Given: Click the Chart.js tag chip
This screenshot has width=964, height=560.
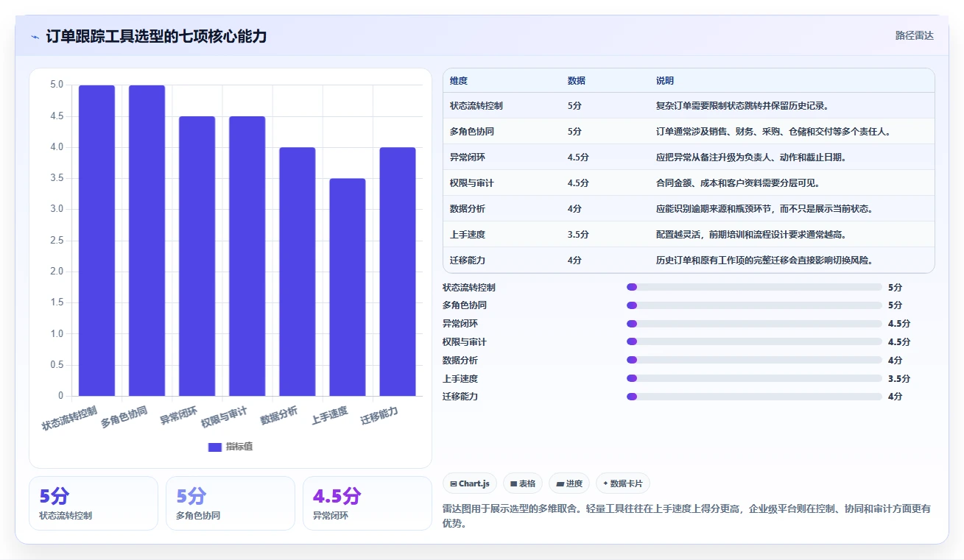Looking at the screenshot, I should click(470, 483).
